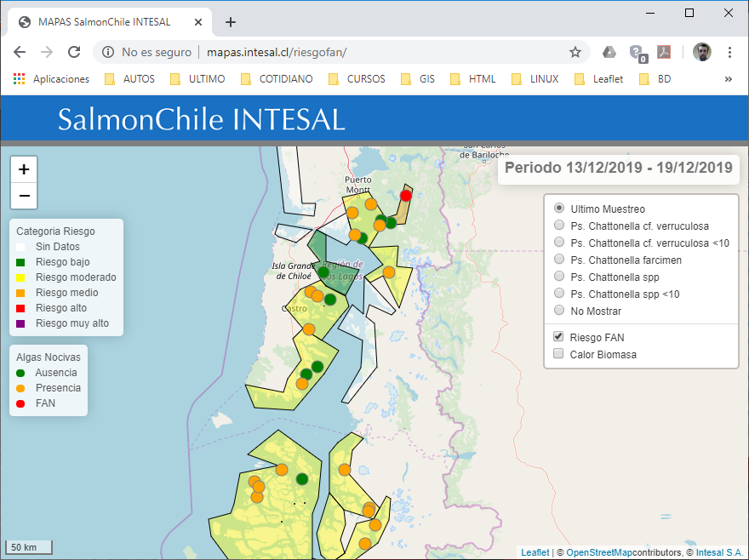Select the Ps. Chattonella spp option
This screenshot has width=749, height=560.
559,277
